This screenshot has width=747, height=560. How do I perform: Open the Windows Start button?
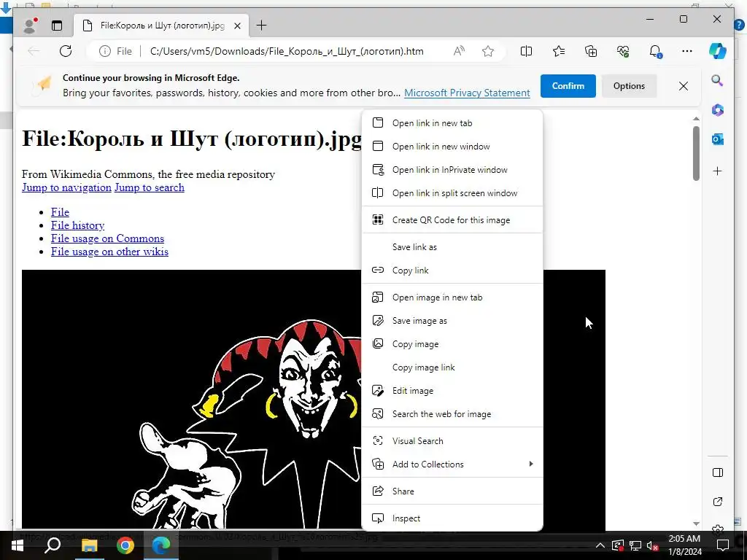(18, 545)
